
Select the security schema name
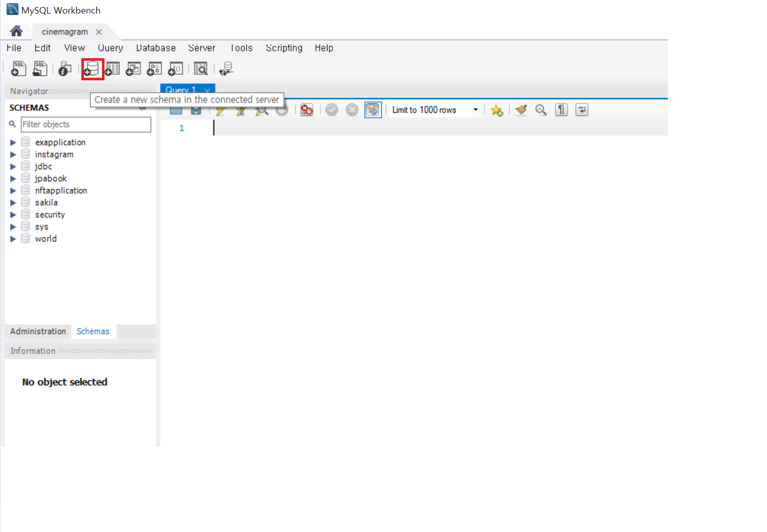click(50, 215)
